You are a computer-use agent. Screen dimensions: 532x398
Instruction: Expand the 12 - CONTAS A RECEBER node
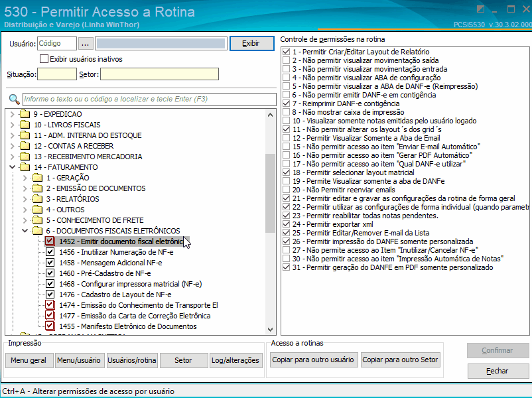tap(12, 146)
